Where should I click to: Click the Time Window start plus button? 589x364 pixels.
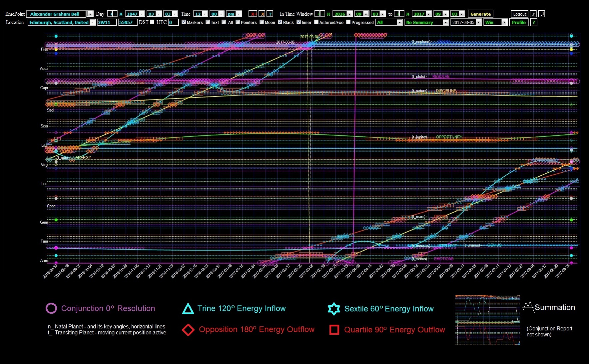[317, 14]
